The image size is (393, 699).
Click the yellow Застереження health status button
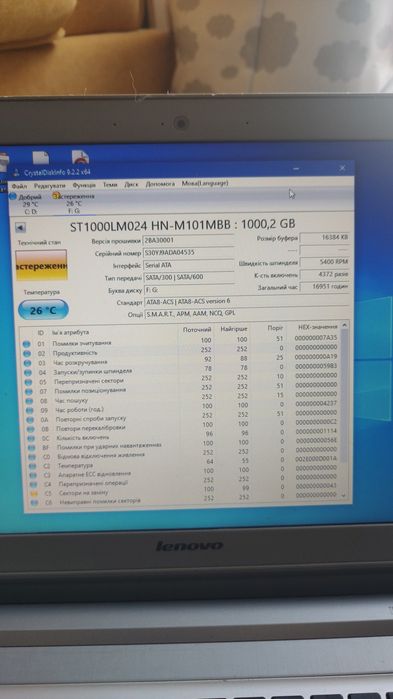point(41,265)
